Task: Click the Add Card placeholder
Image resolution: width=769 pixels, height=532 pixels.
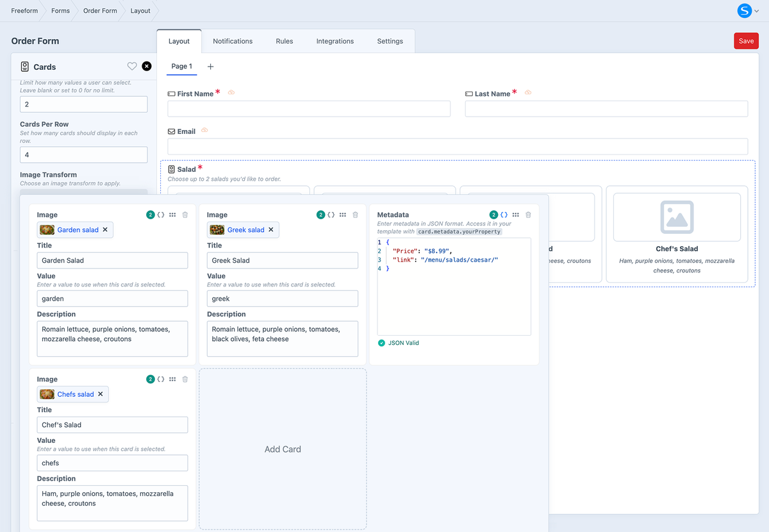Action: click(283, 449)
